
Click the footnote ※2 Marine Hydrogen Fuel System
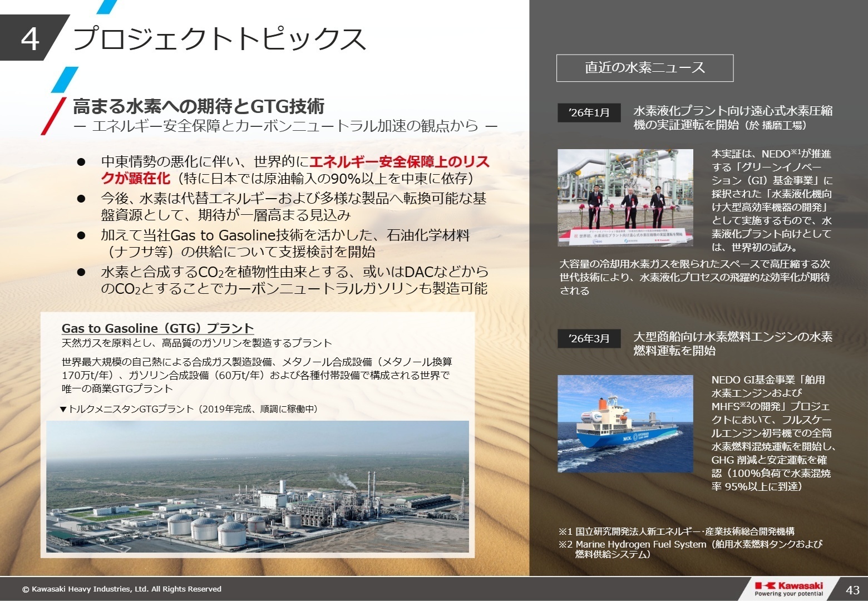(x=691, y=549)
